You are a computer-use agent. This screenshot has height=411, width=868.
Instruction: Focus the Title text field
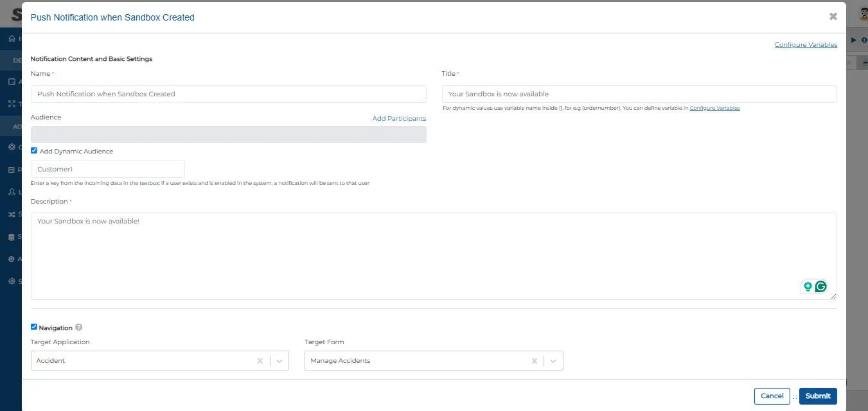(x=639, y=94)
